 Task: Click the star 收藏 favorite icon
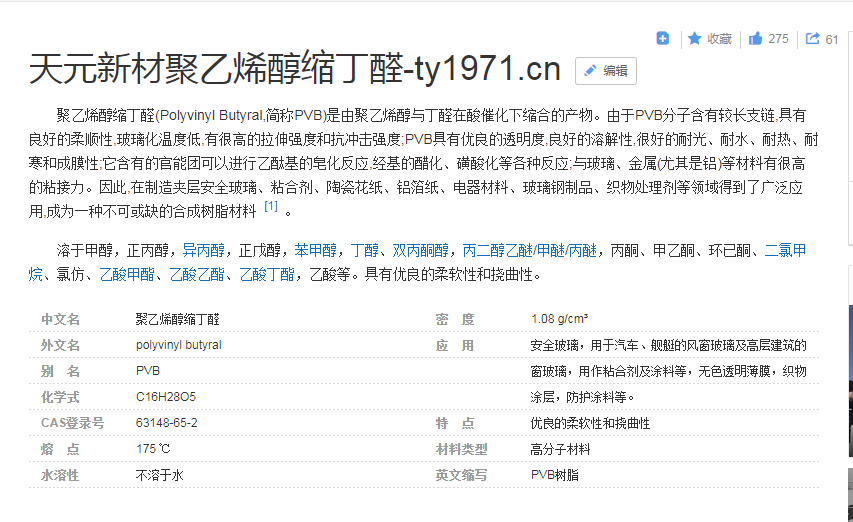point(695,39)
